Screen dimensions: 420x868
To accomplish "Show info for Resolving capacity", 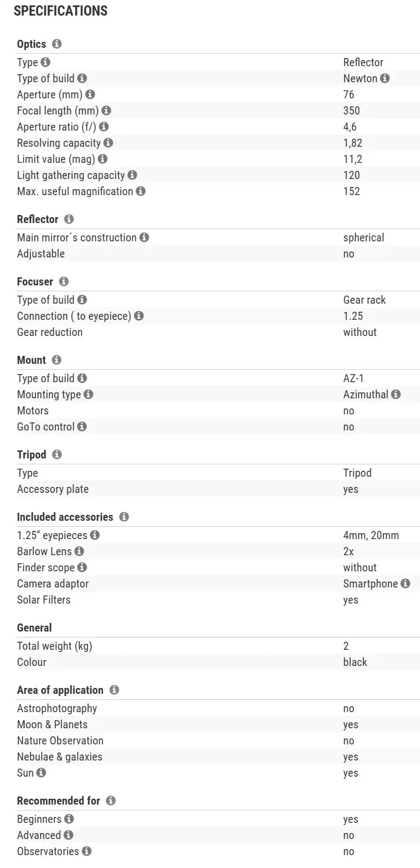I will coord(108,143).
